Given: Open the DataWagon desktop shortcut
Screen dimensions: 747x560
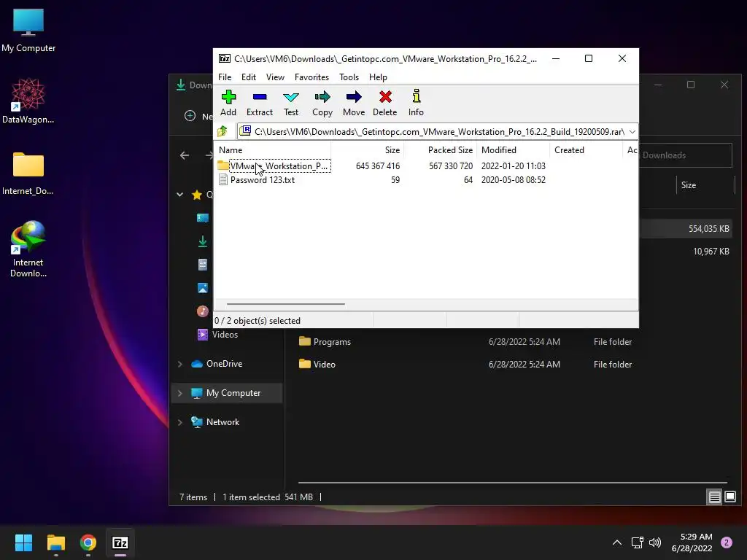Looking at the screenshot, I should click(x=28, y=101).
